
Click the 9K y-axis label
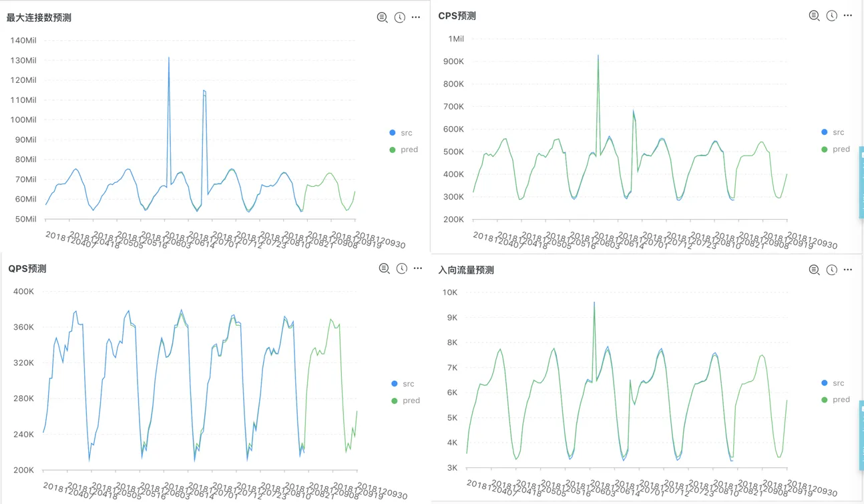pyautogui.click(x=452, y=318)
